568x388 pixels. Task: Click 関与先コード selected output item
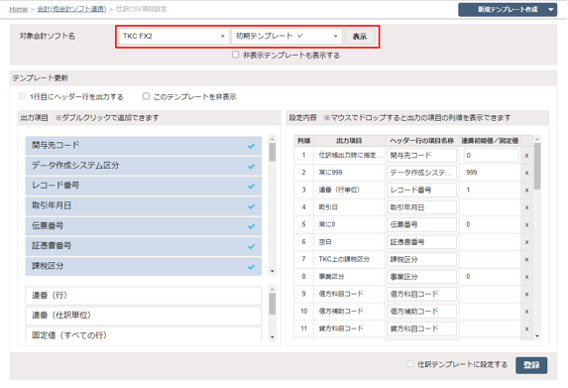pyautogui.click(x=143, y=146)
